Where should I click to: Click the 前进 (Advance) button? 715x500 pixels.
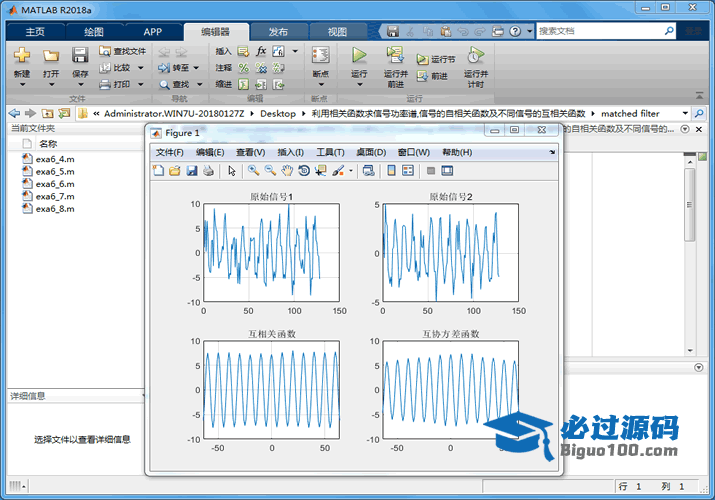pos(432,76)
